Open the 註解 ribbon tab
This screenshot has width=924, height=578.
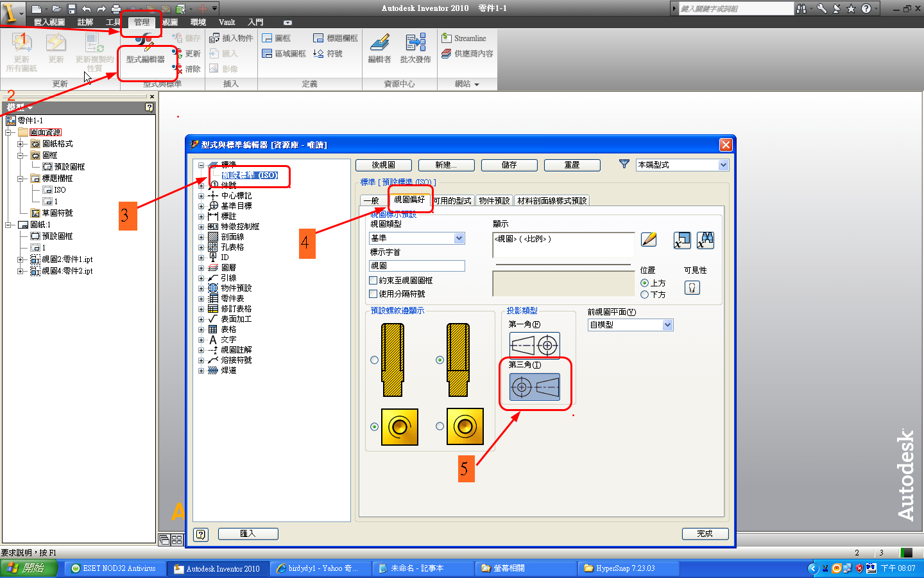coord(85,22)
